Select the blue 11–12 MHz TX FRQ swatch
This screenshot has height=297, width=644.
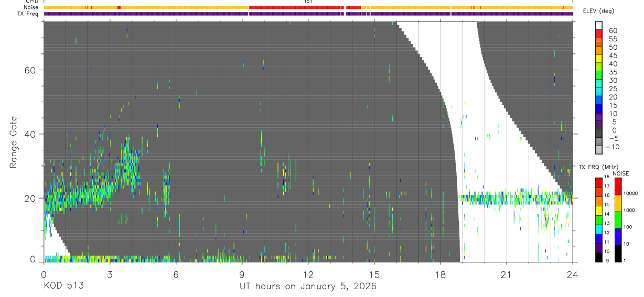coord(599,238)
